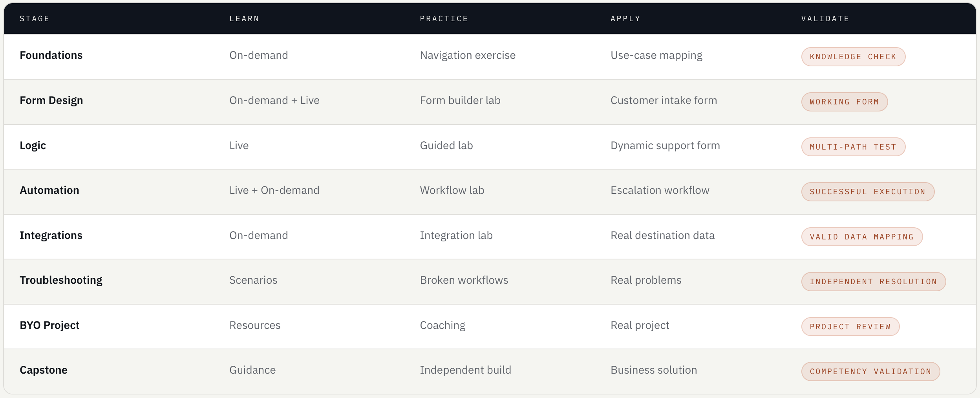980x398 pixels.
Task: Click the INDEPENDENT RESOLUTION badge
Action: click(874, 282)
